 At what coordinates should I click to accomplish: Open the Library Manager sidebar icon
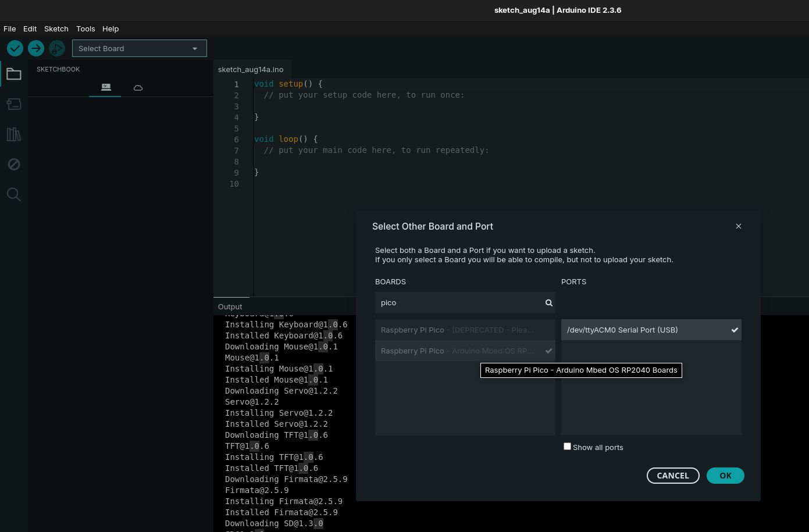(14, 134)
